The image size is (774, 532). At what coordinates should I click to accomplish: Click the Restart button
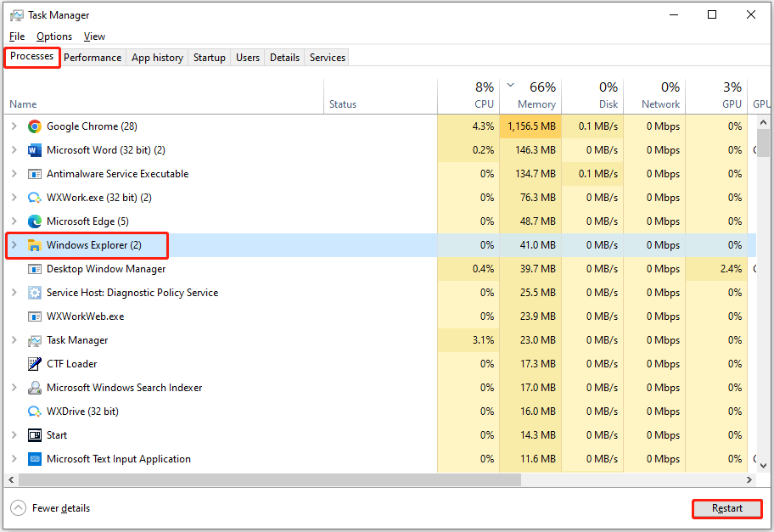(x=727, y=508)
